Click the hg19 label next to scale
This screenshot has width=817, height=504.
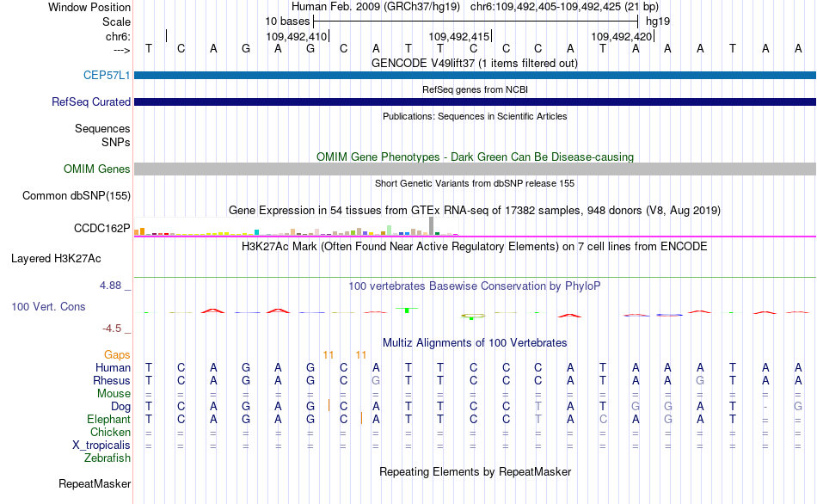(x=658, y=22)
